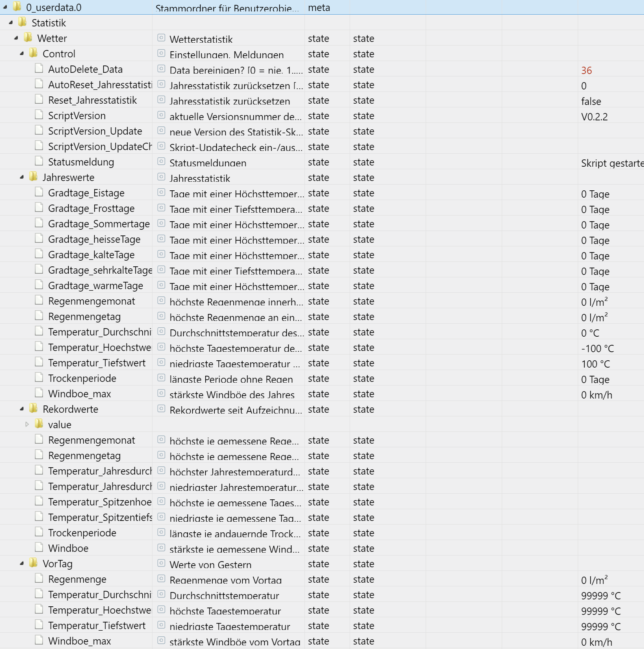This screenshot has width=644, height=649.
Task: Click the Regenmenge file icon under VorTag
Action: [x=39, y=578]
